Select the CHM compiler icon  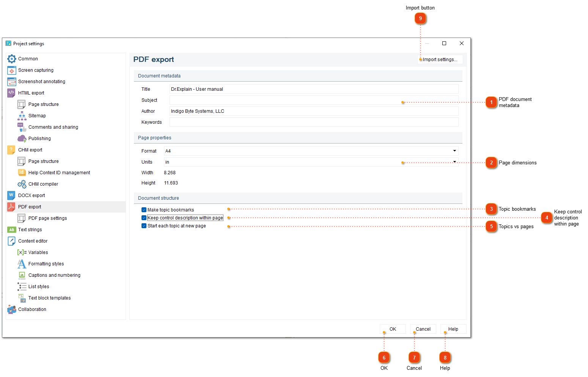click(x=22, y=184)
